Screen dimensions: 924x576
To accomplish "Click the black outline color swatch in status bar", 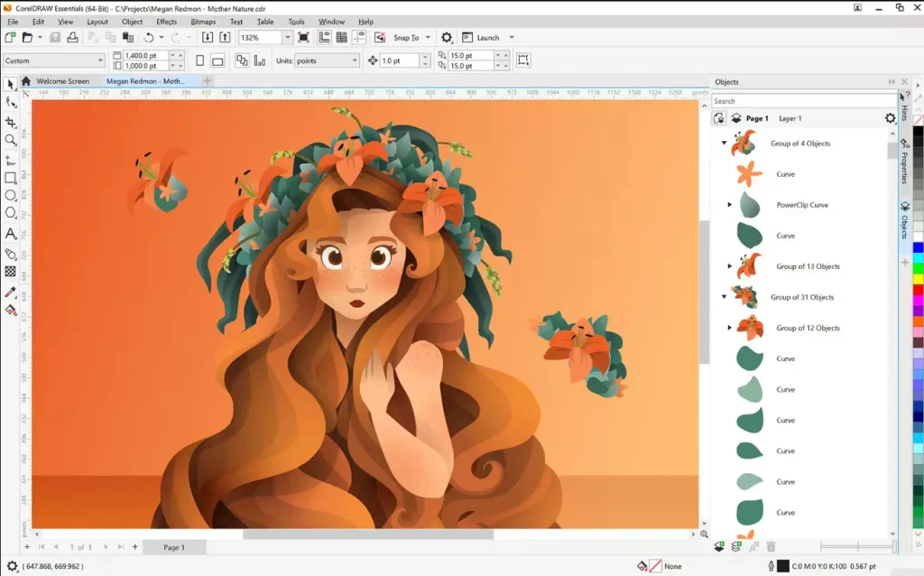I will click(782, 566).
